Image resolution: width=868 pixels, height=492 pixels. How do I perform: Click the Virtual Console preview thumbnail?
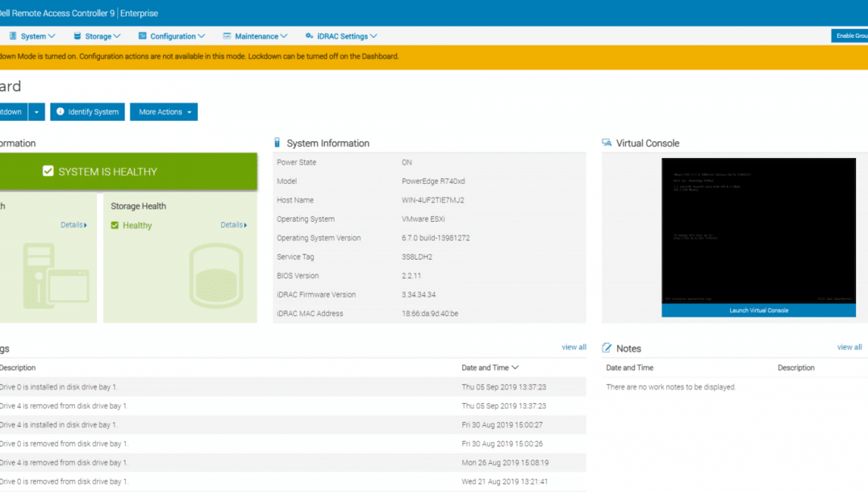(x=758, y=231)
